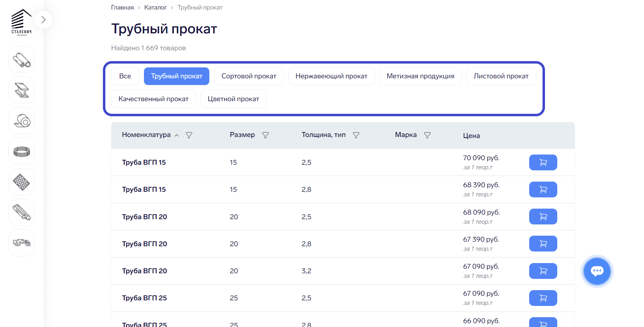Click the Цена column header
Image resolution: width=644 pixels, height=327 pixels.
click(x=472, y=136)
